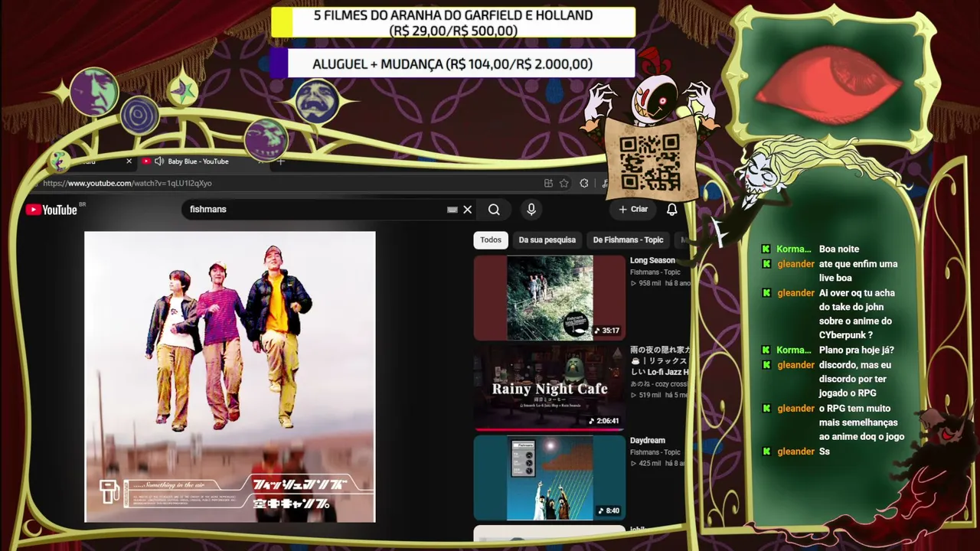Viewport: 980px width, 551px height.
Task: Click the 'Long Season' video title
Action: (x=652, y=261)
